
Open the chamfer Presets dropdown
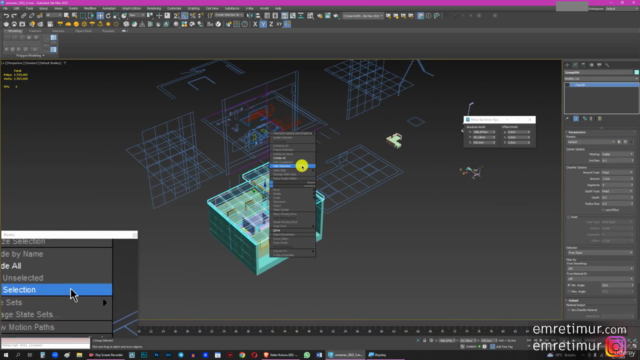(x=591, y=142)
